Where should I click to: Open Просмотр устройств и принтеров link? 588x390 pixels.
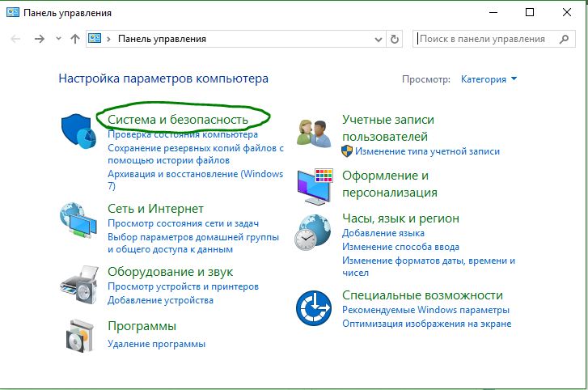pyautogui.click(x=183, y=286)
